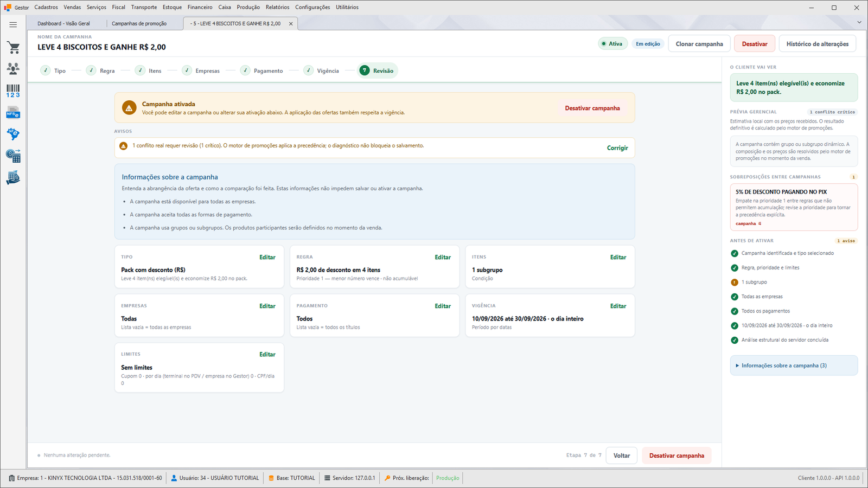Viewport: 868px width, 488px height.
Task: Toggle the hamburger menu icon
Action: point(13,24)
